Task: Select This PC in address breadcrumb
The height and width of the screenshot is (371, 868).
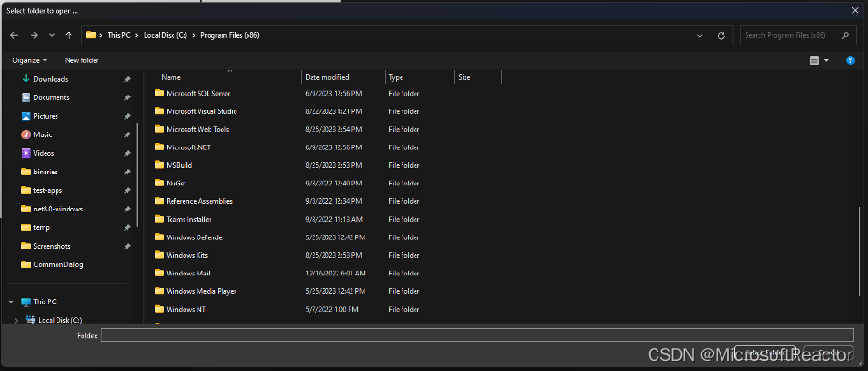Action: [x=119, y=35]
